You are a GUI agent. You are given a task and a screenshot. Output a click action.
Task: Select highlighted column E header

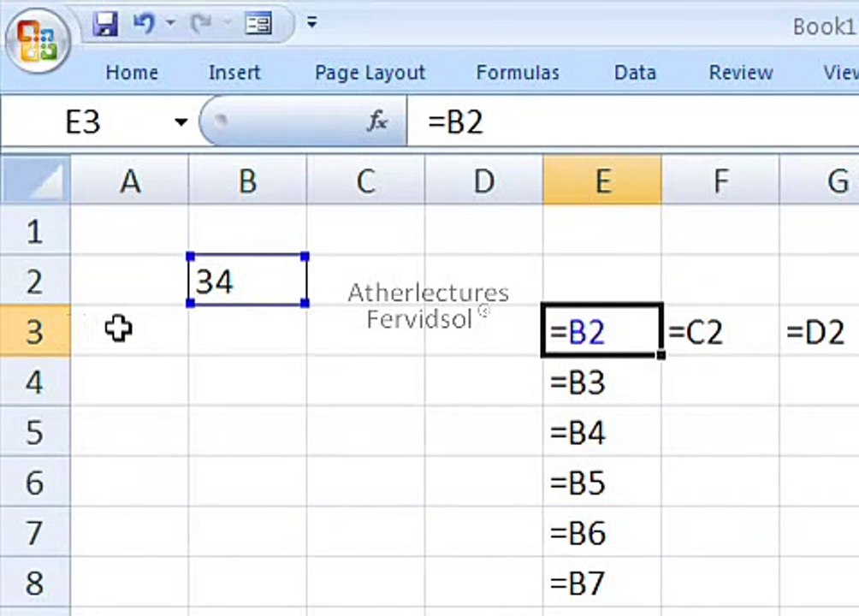(602, 180)
